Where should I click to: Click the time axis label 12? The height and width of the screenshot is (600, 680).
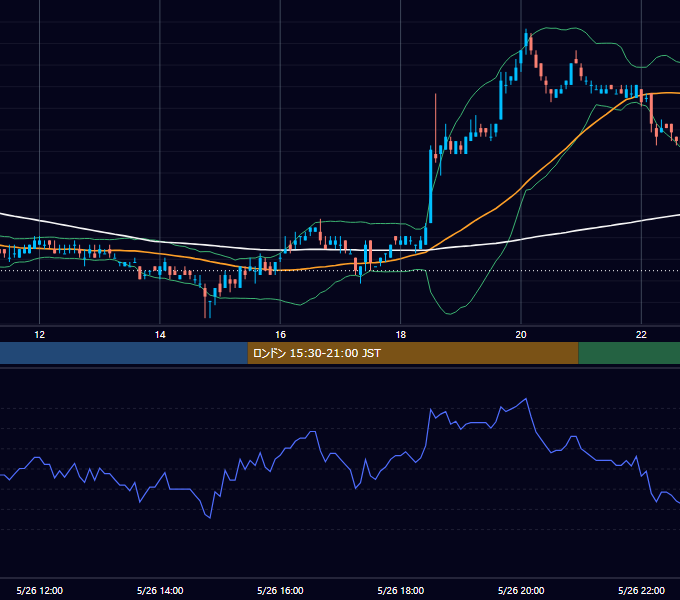click(39, 335)
